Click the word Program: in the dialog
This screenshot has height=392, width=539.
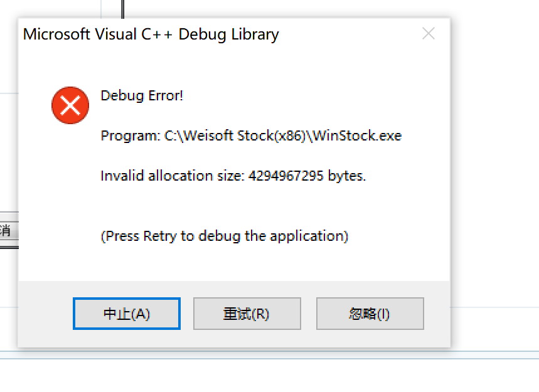point(131,135)
